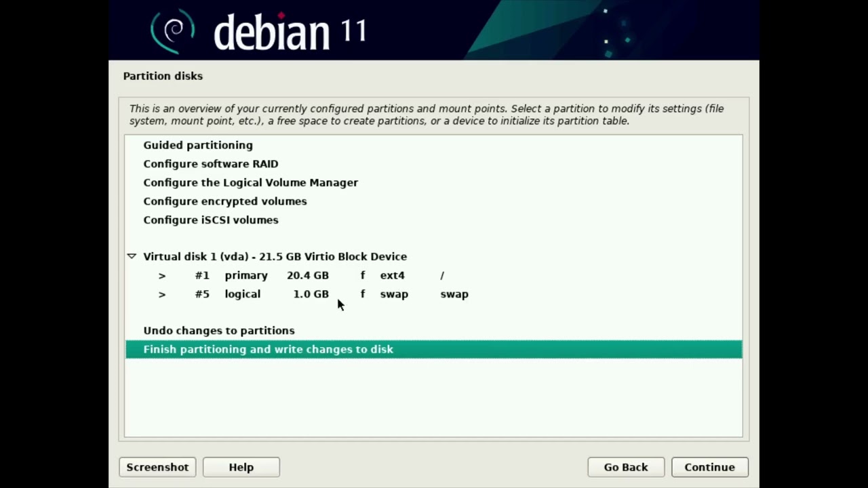Image resolution: width=868 pixels, height=488 pixels.
Task: Click Continue to proceed
Action: (x=709, y=467)
